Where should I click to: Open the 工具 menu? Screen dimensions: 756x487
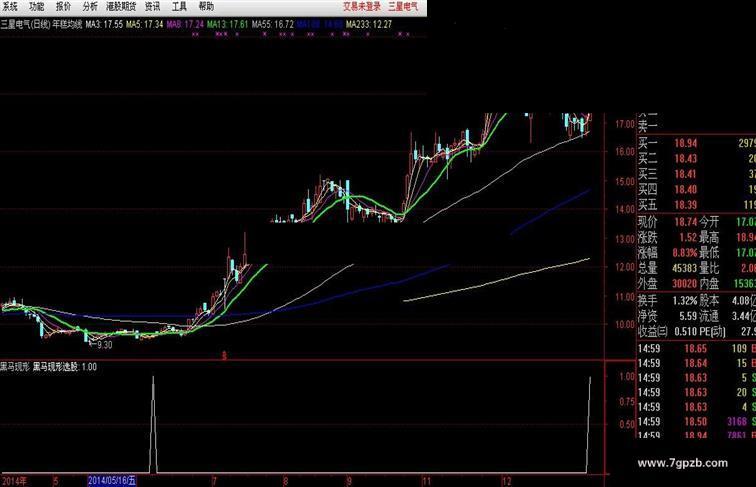pyautogui.click(x=179, y=6)
